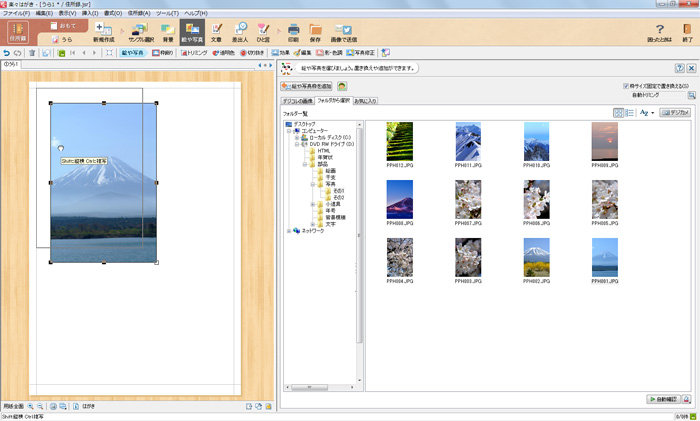Click the 絵や写真枠を追加 button
Image resolution: width=700 pixels, height=421 pixels.
click(x=306, y=87)
